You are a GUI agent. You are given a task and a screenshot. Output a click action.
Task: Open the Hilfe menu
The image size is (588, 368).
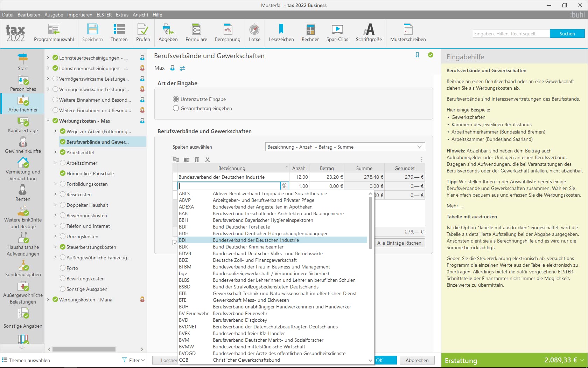pyautogui.click(x=157, y=15)
